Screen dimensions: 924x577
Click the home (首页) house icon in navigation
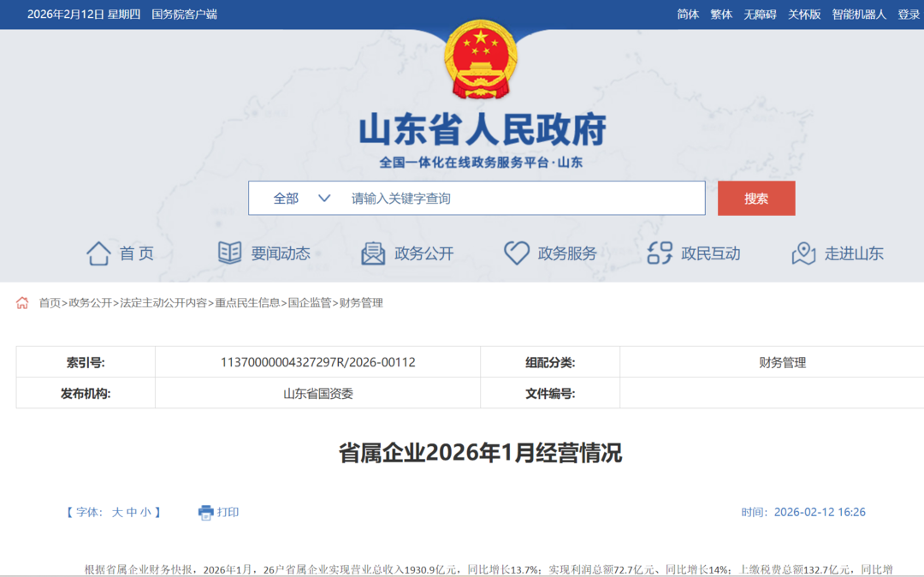[98, 253]
